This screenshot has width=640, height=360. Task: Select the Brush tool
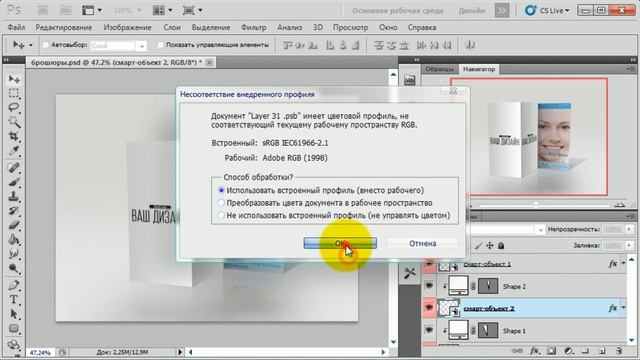click(x=13, y=182)
